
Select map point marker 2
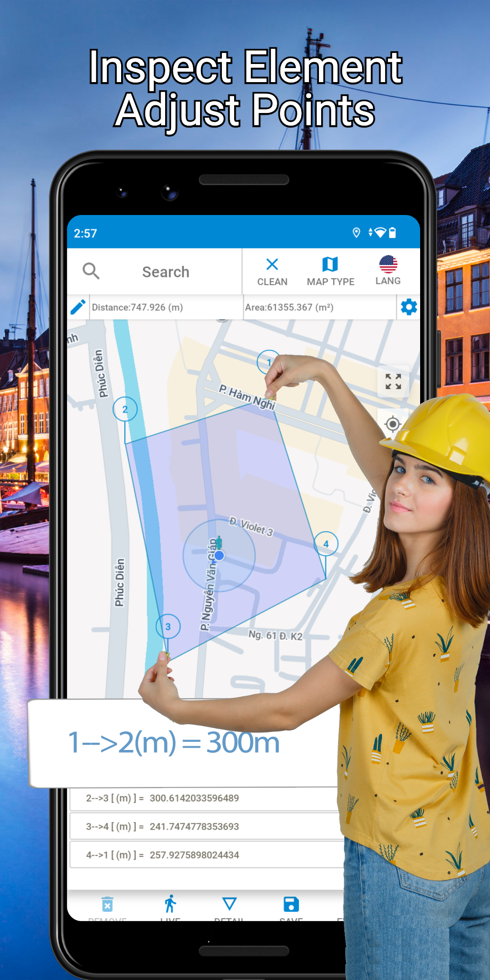tap(125, 409)
